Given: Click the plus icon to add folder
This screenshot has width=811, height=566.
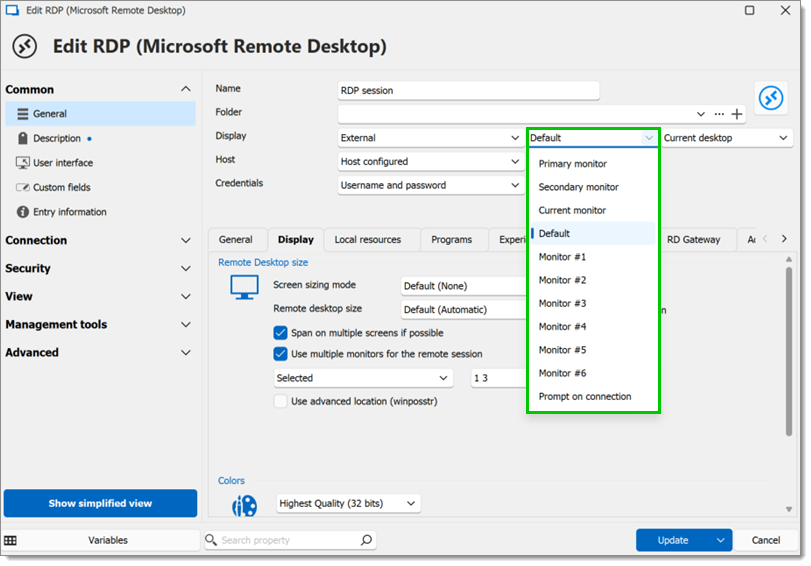Looking at the screenshot, I should 737,114.
